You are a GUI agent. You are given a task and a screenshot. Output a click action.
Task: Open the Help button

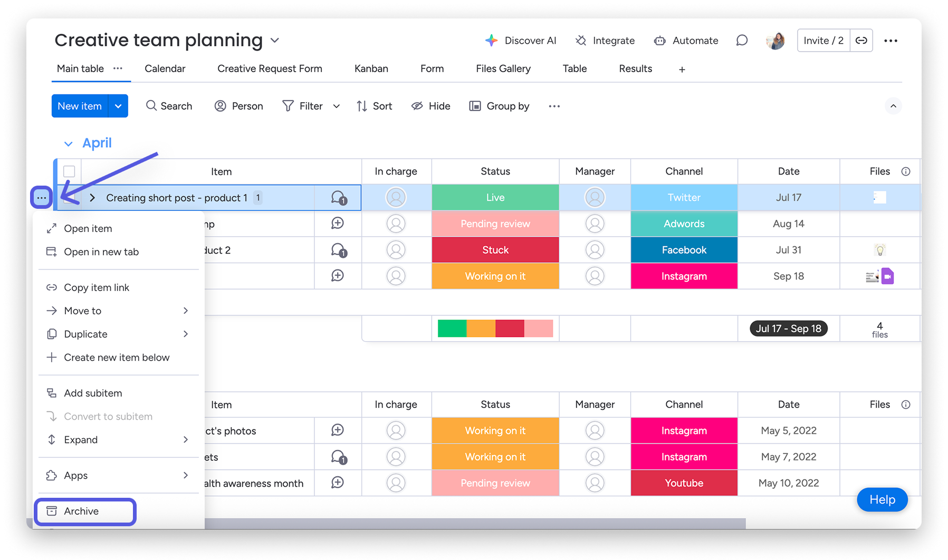882,499
